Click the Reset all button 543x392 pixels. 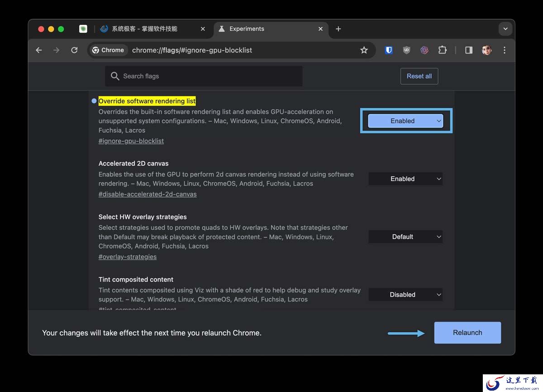[x=419, y=76]
